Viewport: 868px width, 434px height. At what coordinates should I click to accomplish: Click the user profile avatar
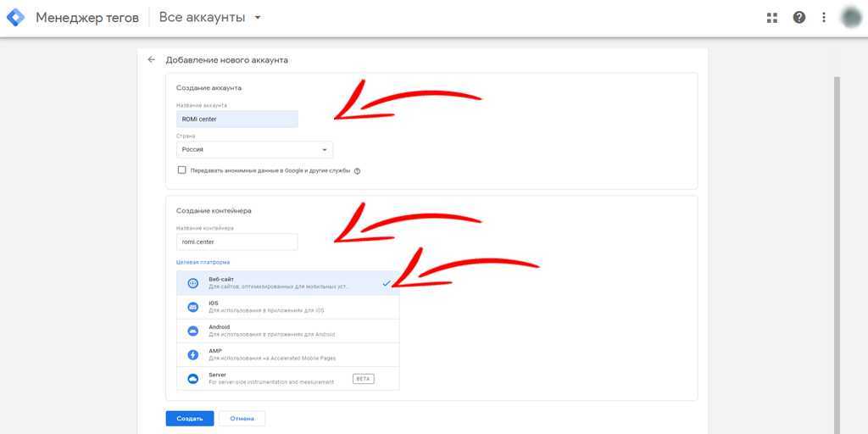coord(850,18)
